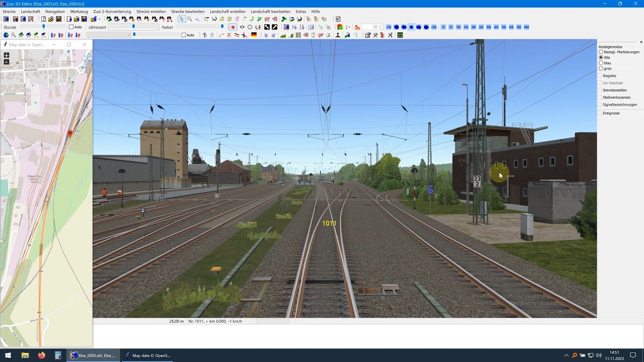Image resolution: width=644 pixels, height=362 pixels.
Task: Open the Hilfe menu
Action: [315, 12]
